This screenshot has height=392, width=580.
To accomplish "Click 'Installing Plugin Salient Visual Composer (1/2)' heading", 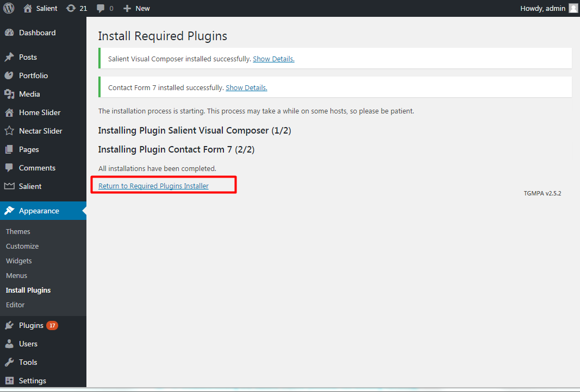I will pyautogui.click(x=195, y=130).
